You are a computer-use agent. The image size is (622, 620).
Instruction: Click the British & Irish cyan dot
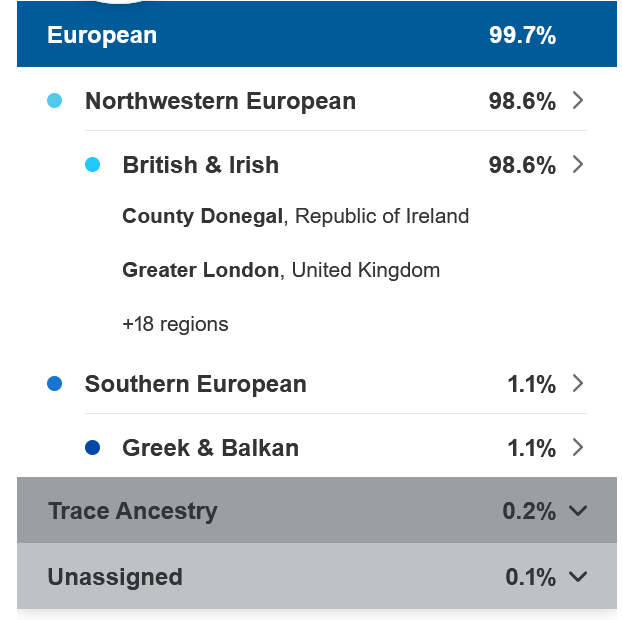(x=93, y=165)
